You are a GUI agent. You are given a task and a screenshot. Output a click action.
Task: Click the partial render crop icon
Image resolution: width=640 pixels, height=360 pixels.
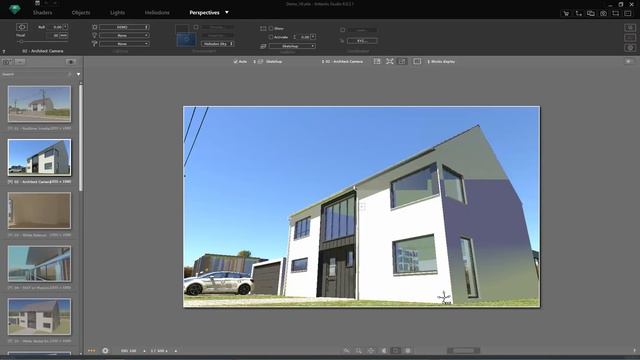click(616, 13)
